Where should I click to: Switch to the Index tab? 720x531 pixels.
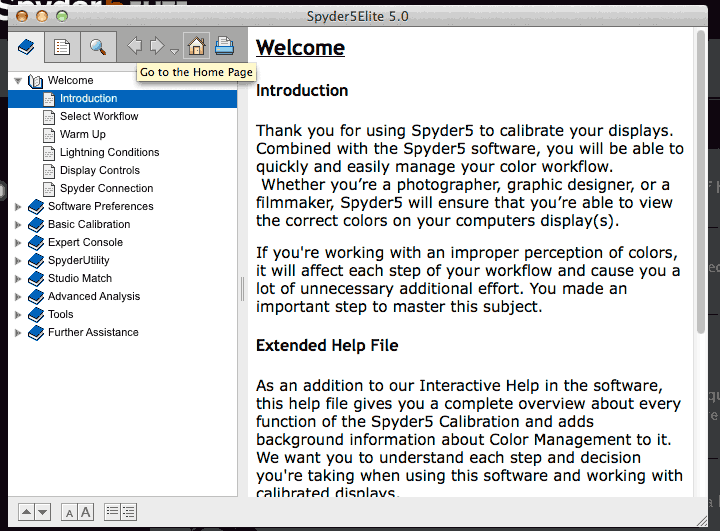tap(62, 46)
